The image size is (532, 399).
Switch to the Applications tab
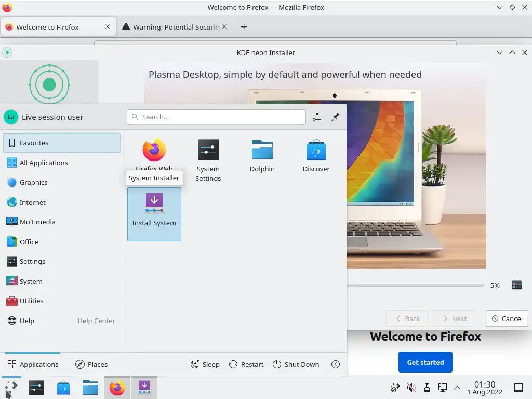point(33,364)
